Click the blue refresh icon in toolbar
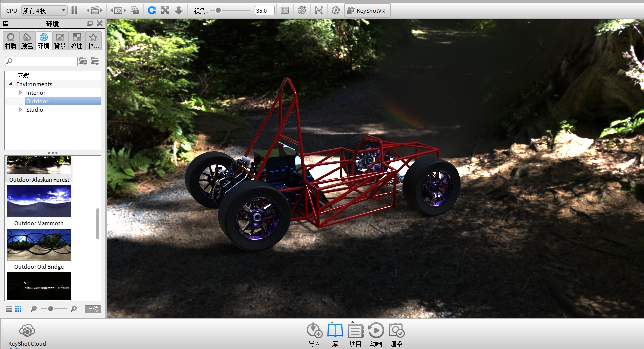Viewport: 644px width, 349px height. click(151, 10)
